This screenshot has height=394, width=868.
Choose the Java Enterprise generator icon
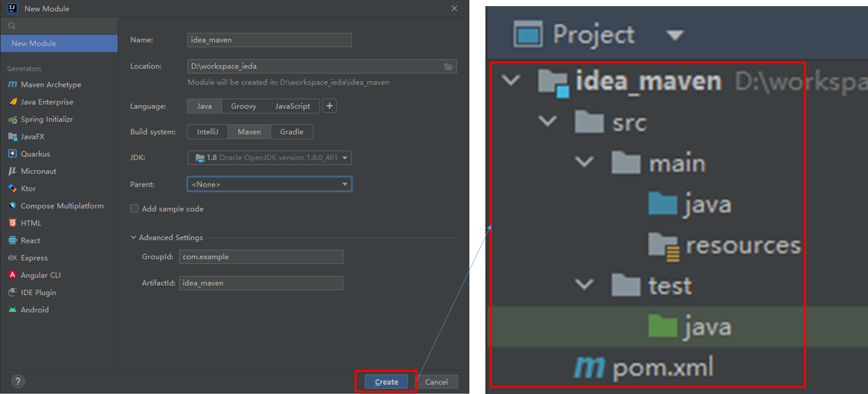coord(13,102)
